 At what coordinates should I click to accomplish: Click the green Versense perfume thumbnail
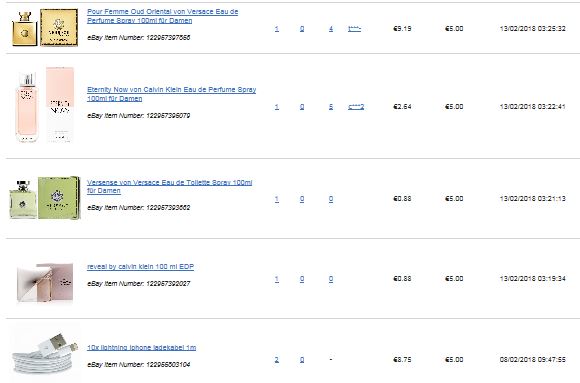pos(44,198)
